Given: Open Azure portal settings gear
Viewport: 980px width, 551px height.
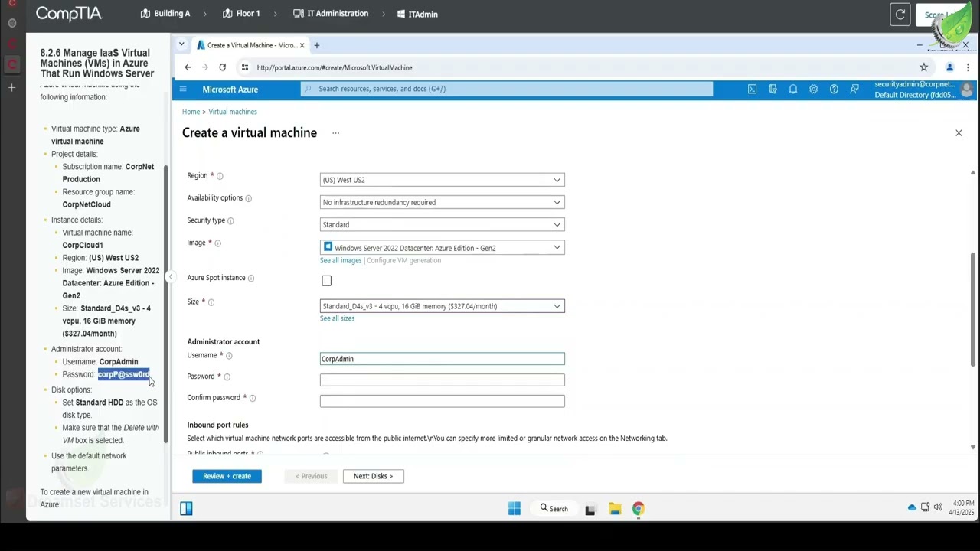Looking at the screenshot, I should point(813,90).
